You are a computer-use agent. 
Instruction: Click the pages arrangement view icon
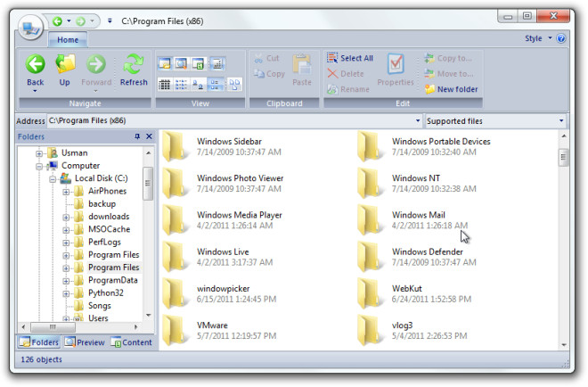click(x=234, y=85)
